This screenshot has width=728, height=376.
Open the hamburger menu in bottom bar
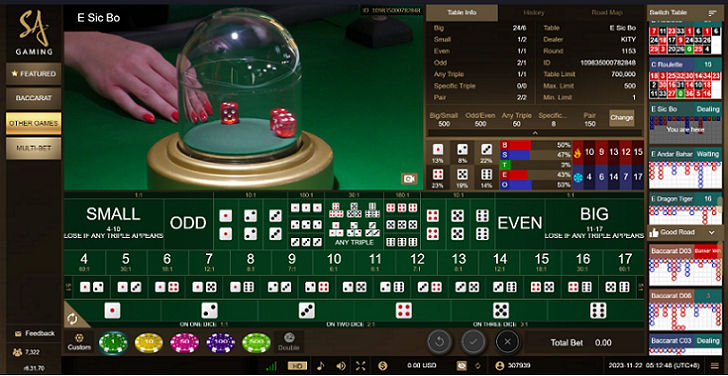pos(715,366)
